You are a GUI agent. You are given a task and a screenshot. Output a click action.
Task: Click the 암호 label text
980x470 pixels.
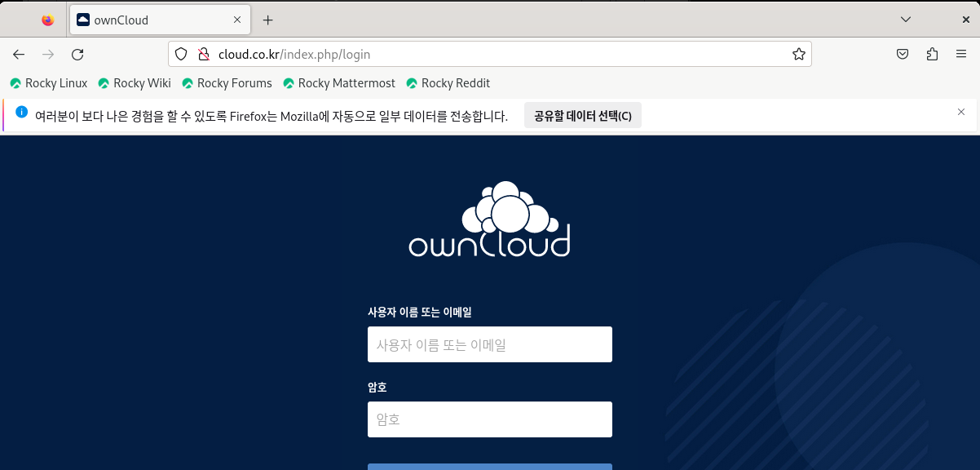pyautogui.click(x=377, y=387)
